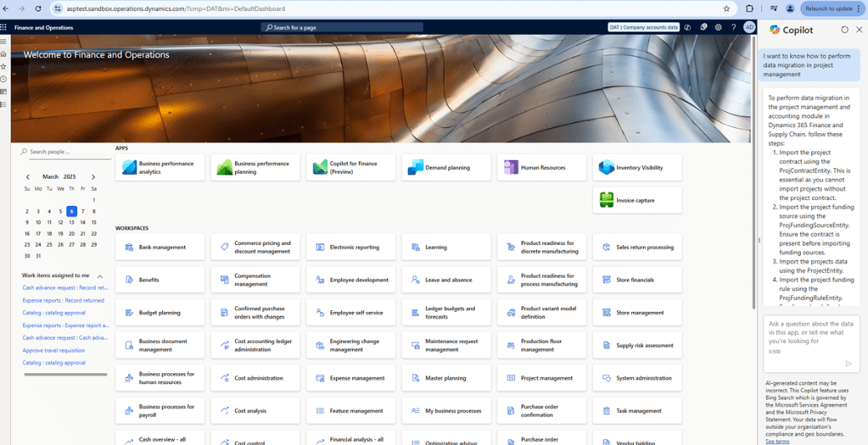This screenshot has height=445, width=868.
Task: Open Favorites star in left sidebar
Action: click(x=4, y=66)
